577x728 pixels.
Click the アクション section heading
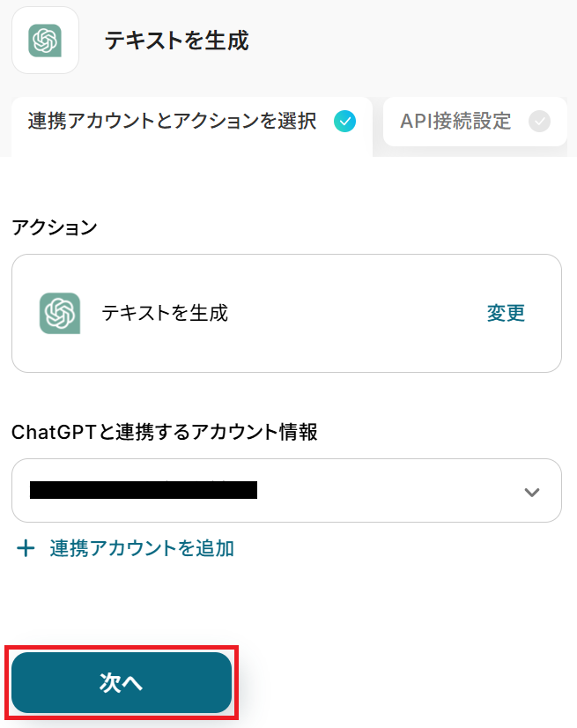(55, 227)
